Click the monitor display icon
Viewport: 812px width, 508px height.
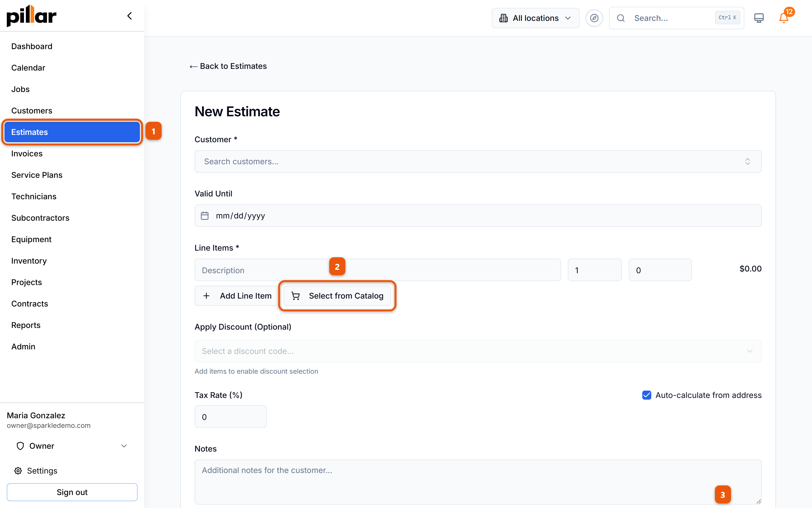759,18
